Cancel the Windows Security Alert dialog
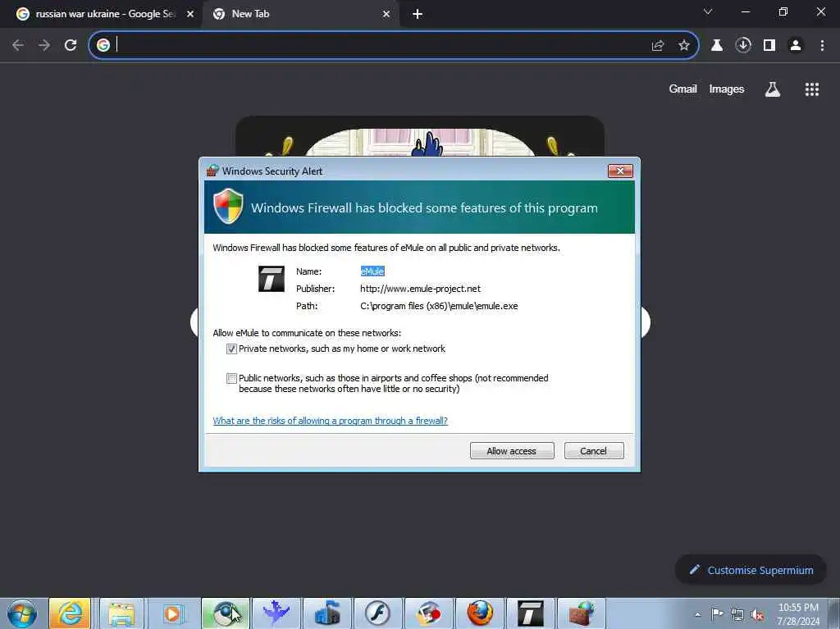The height and width of the screenshot is (629, 840). pos(594,450)
